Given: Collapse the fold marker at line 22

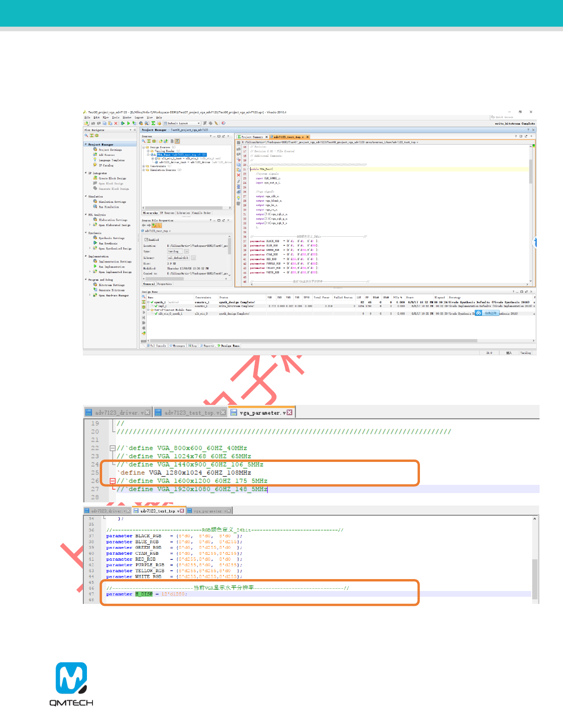Looking at the screenshot, I should [112, 448].
